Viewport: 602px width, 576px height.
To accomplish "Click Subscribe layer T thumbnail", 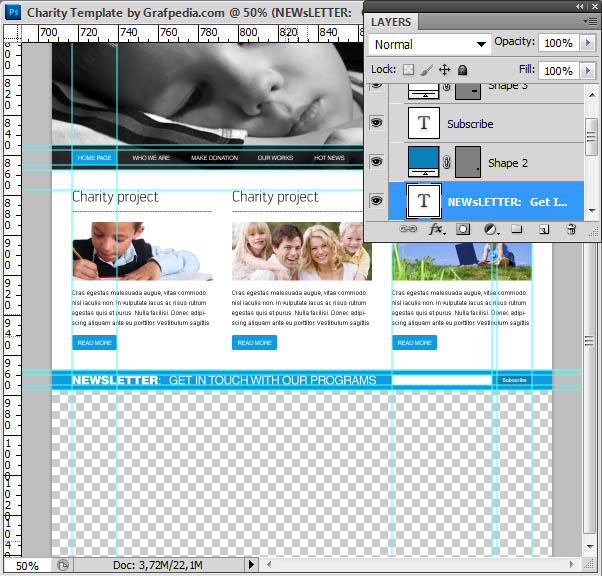I will click(424, 123).
